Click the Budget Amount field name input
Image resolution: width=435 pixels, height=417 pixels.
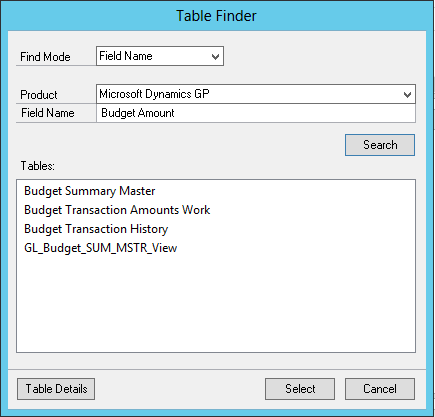pyautogui.click(x=256, y=113)
